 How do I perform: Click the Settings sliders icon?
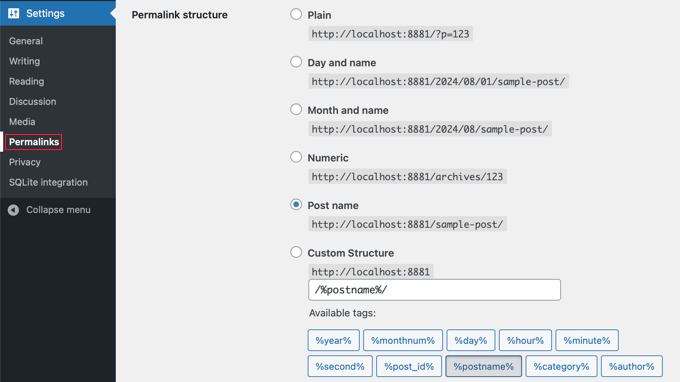point(13,13)
